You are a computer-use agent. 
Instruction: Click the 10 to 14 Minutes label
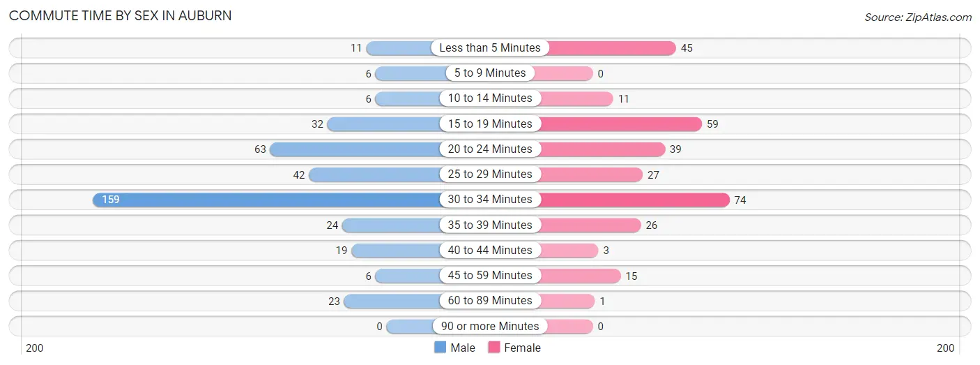490,98
